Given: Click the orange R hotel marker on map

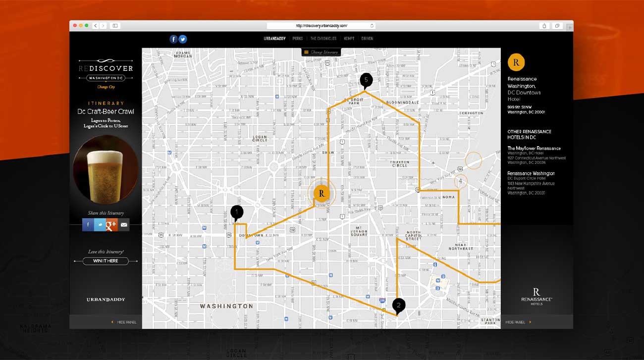Looking at the screenshot, I should point(322,193).
